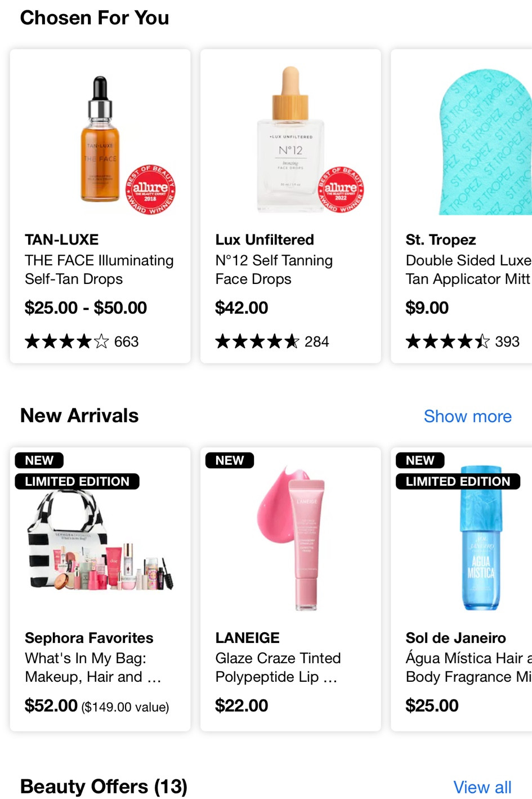Image resolution: width=532 pixels, height=799 pixels.
Task: Open the N°12 Self Tanning Face Drops listing
Action: click(274, 269)
